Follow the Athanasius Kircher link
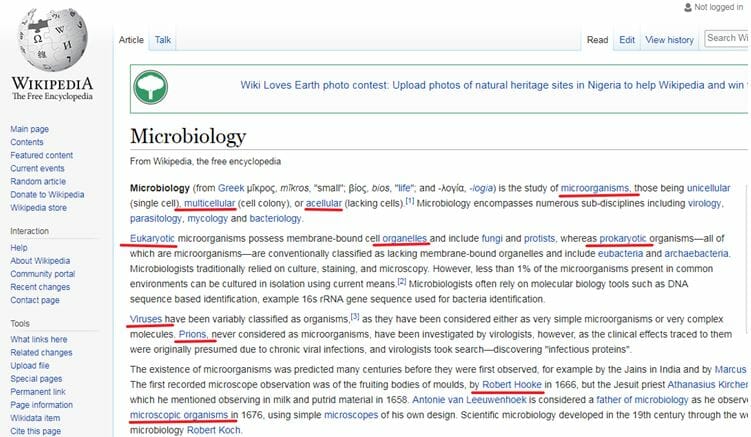This screenshot has width=751, height=437. point(708,385)
